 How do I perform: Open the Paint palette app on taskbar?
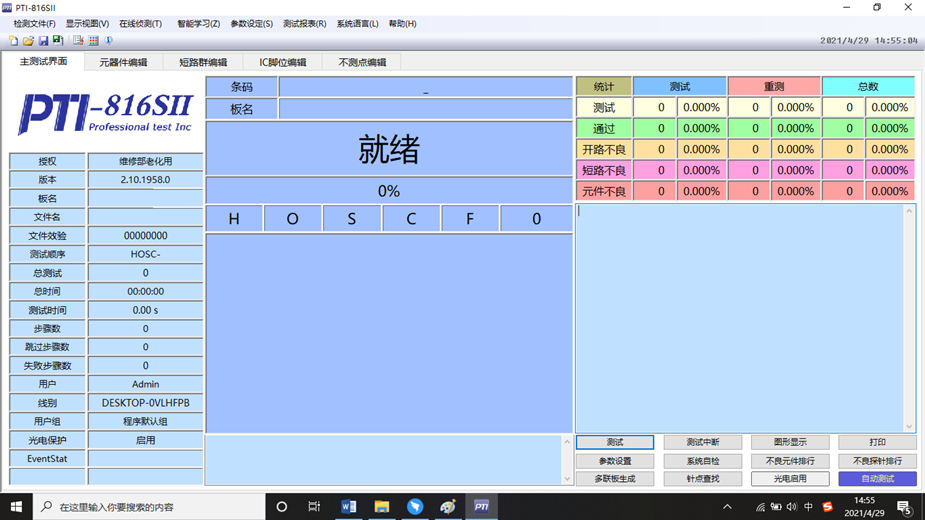coord(448,506)
